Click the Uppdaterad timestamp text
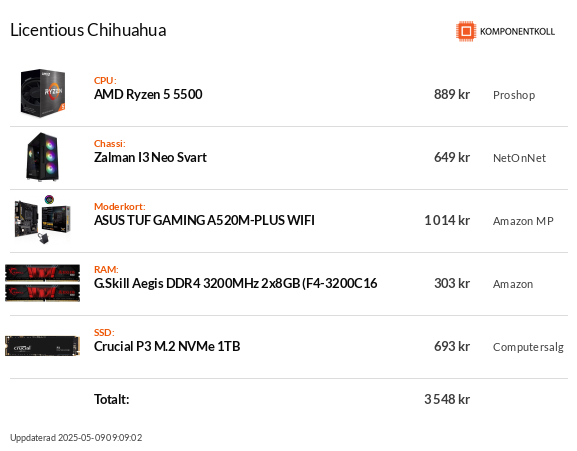The image size is (577, 451). tap(76, 438)
